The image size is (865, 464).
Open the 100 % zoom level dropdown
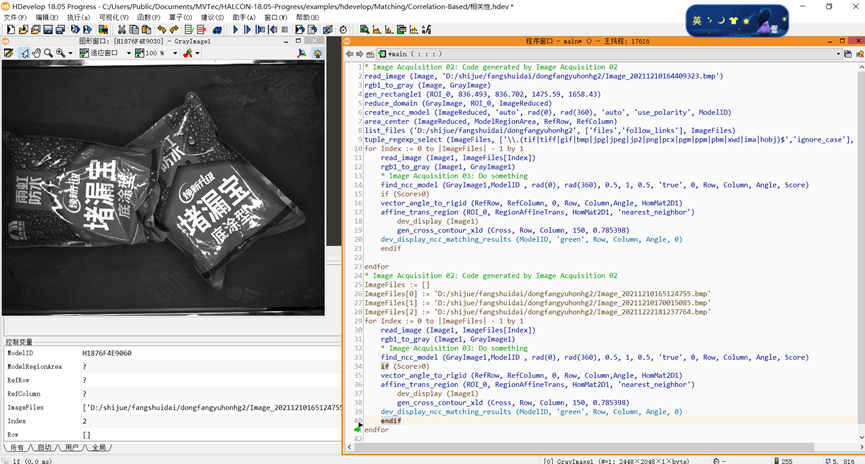coord(174,53)
